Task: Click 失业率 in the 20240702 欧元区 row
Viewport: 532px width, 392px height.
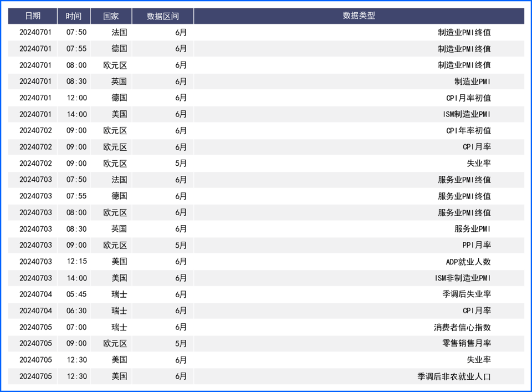Action: (x=479, y=163)
